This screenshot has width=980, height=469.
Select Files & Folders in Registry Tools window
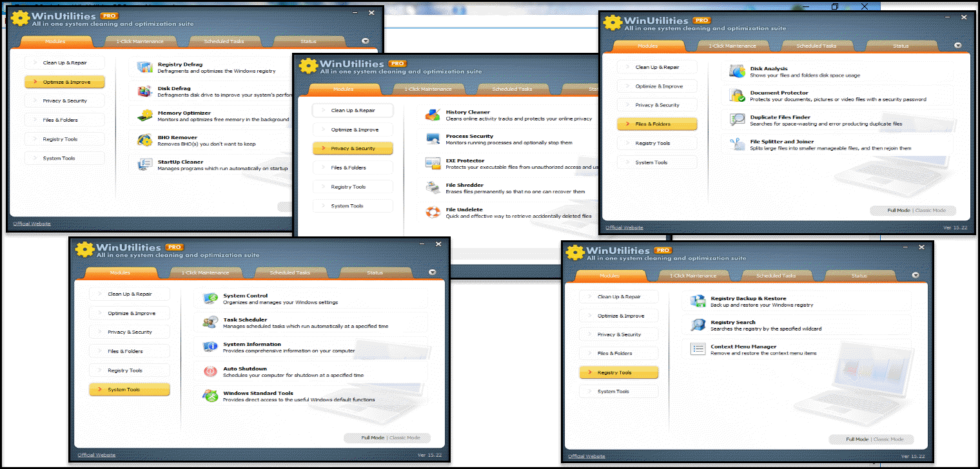tap(619, 353)
